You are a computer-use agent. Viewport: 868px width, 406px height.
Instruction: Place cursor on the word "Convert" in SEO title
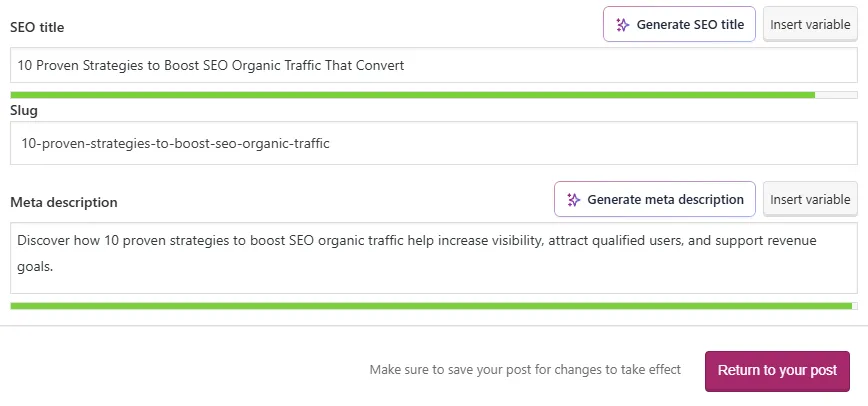380,66
